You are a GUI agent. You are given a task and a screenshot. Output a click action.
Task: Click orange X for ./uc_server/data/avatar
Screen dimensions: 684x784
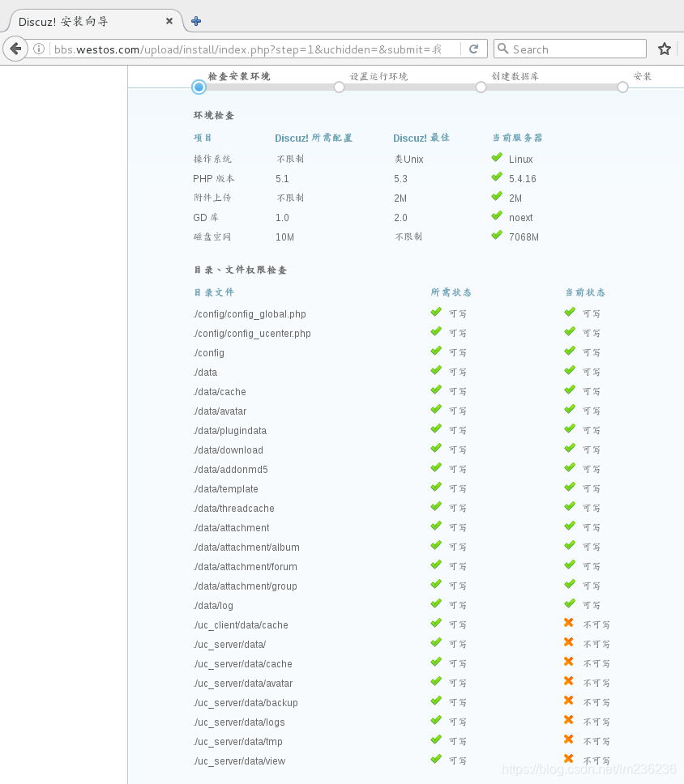pos(568,681)
